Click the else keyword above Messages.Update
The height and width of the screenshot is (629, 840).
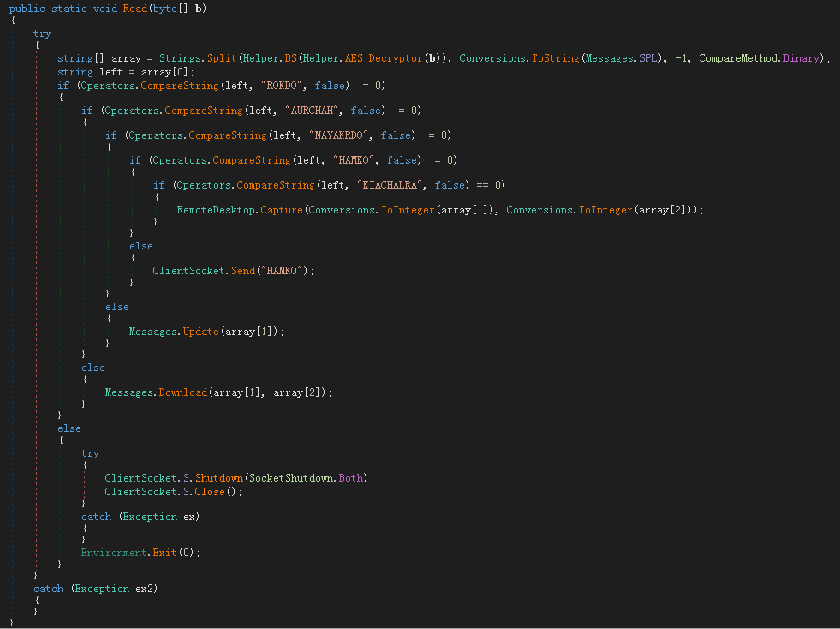click(x=116, y=308)
